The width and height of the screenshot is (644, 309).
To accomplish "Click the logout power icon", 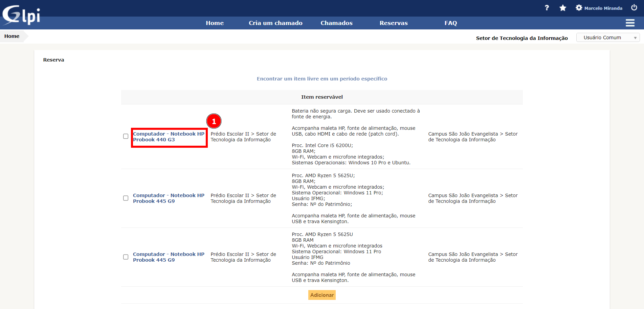I will point(634,7).
